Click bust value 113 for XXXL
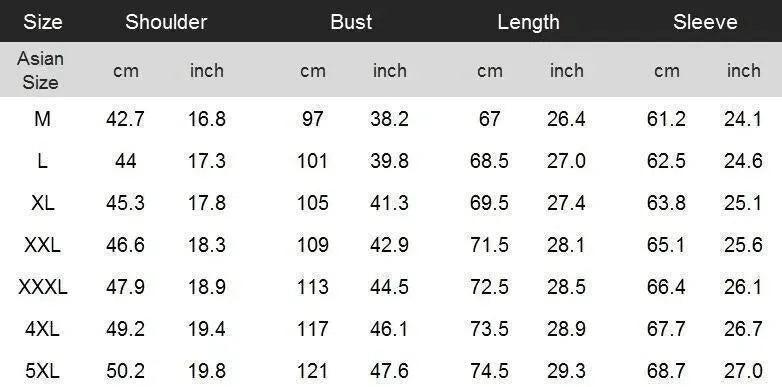This screenshot has width=782, height=387. (313, 287)
